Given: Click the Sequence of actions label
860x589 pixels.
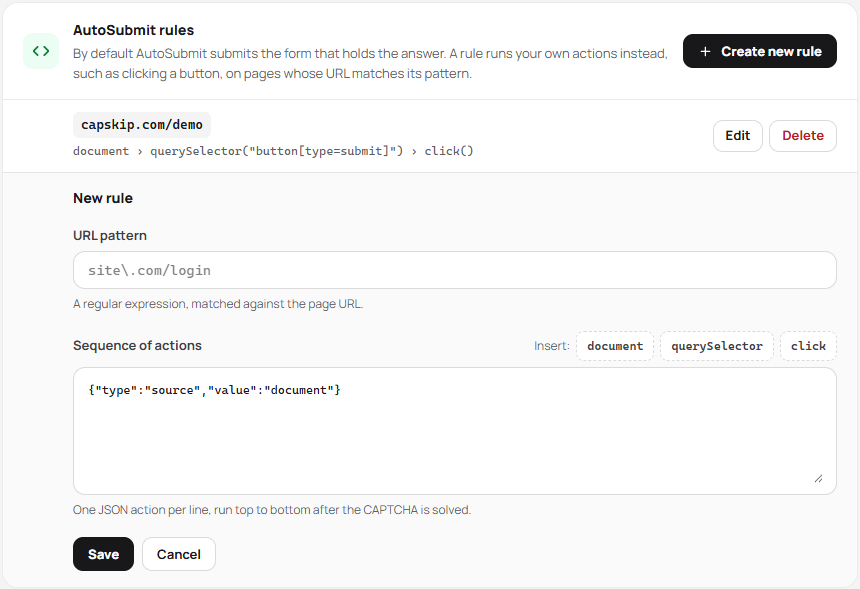Looking at the screenshot, I should click(x=137, y=346).
